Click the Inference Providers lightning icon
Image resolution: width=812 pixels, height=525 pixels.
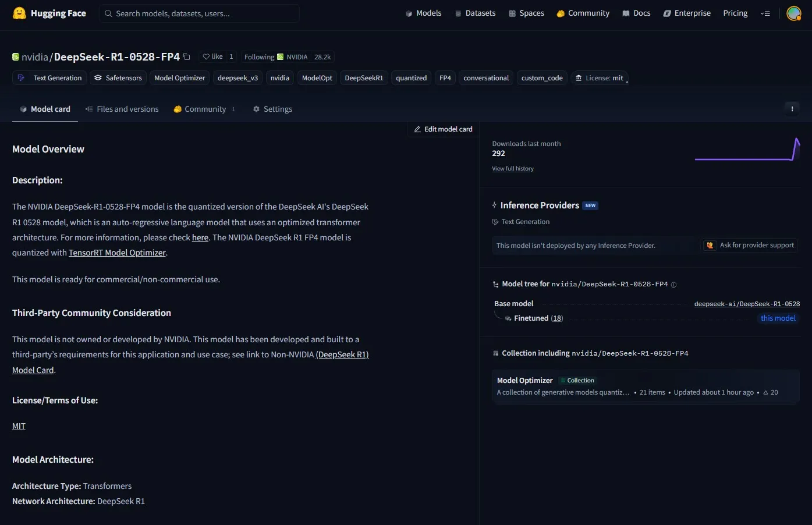[x=494, y=205]
